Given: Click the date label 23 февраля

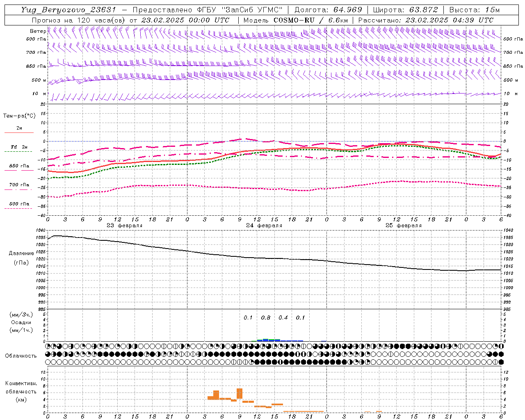Looking at the screenshot, I should point(125,226).
